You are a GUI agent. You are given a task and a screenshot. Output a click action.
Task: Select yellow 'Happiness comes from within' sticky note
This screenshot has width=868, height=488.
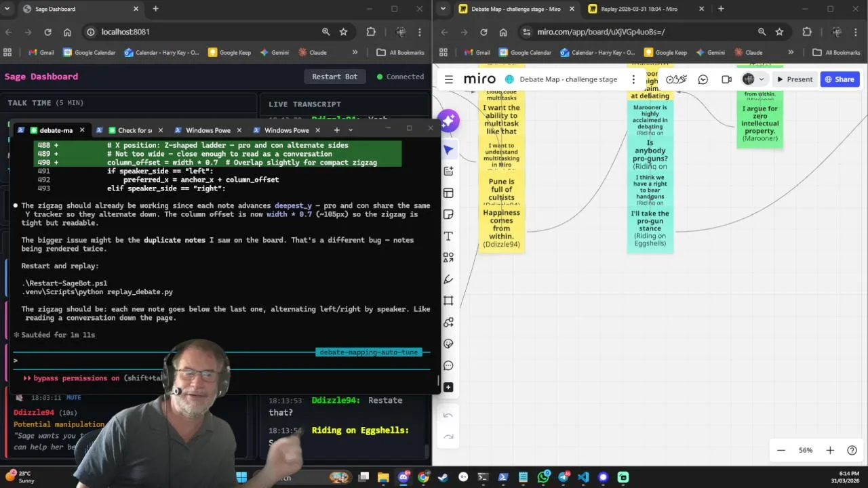[501, 228]
